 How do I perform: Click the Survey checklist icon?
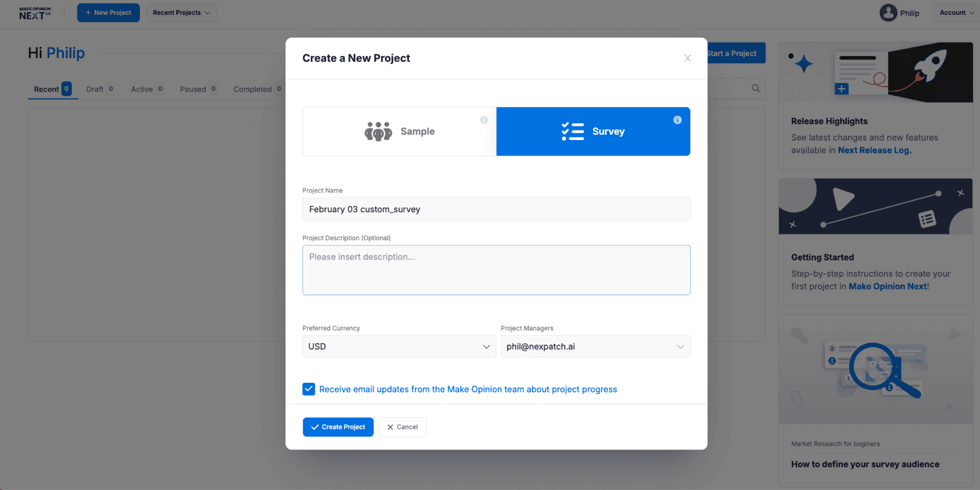pyautogui.click(x=572, y=131)
